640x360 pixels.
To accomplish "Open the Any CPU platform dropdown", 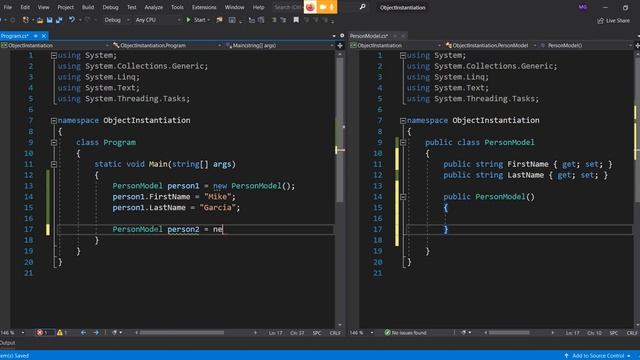I will click(x=158, y=20).
